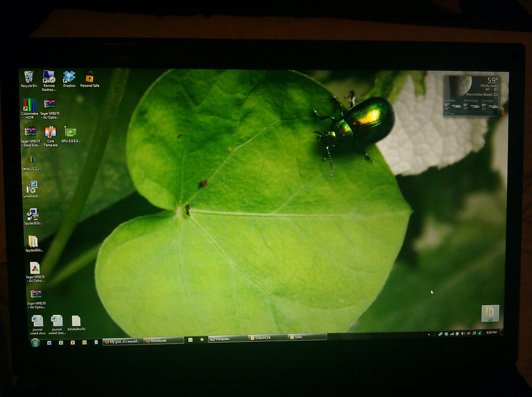Launch Colorimetre HCFR from the desktop
The width and height of the screenshot is (532, 397).
30,109
